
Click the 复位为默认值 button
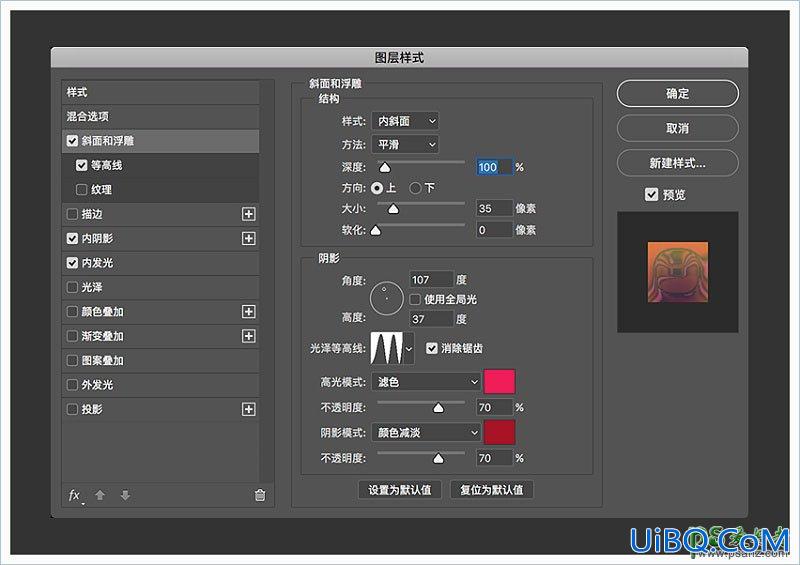point(492,490)
